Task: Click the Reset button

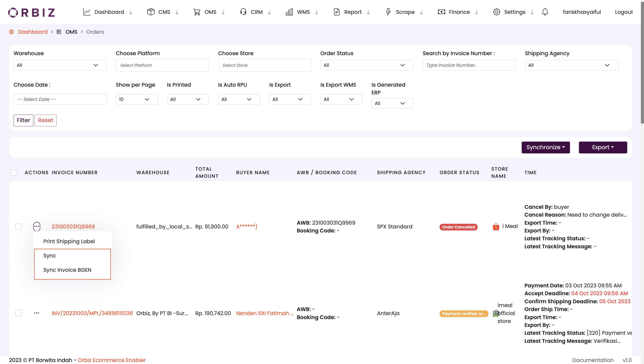Action: click(x=46, y=121)
